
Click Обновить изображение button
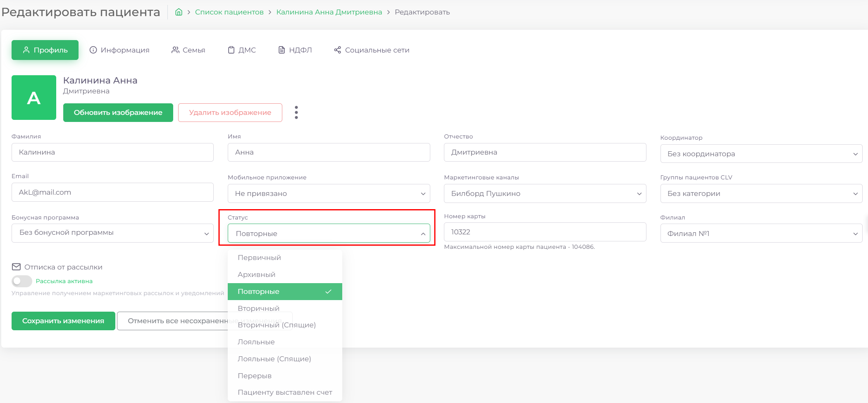click(118, 112)
